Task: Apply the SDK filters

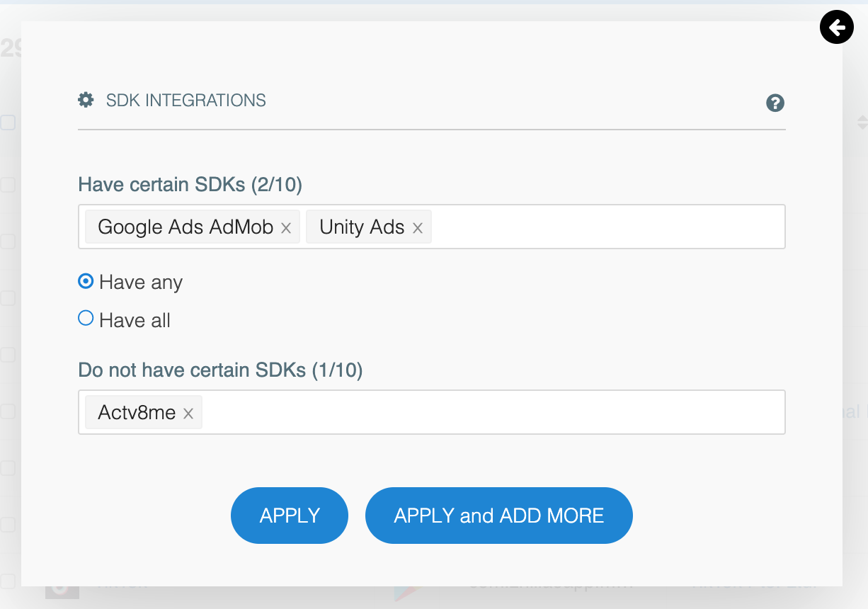Action: (x=289, y=516)
